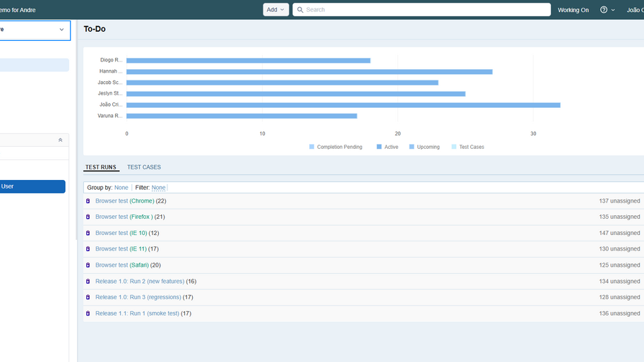Image resolution: width=644 pixels, height=362 pixels.
Task: Click the Release 1.0 Run 3 run icon
Action: [x=88, y=297]
